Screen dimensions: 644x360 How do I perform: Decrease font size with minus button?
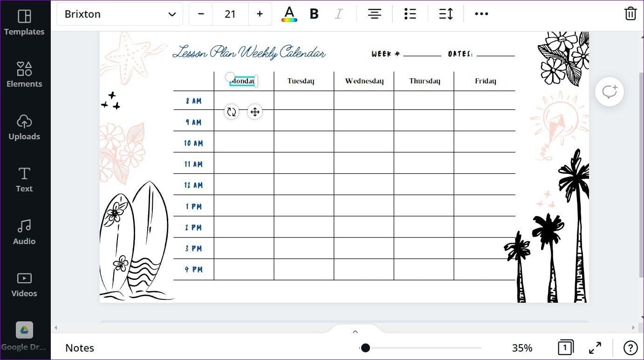(201, 14)
